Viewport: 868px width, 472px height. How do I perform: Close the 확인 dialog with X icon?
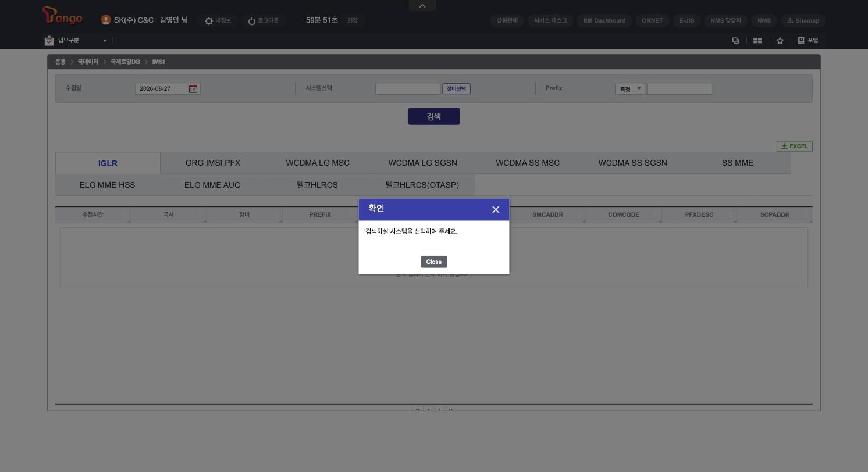pos(496,210)
